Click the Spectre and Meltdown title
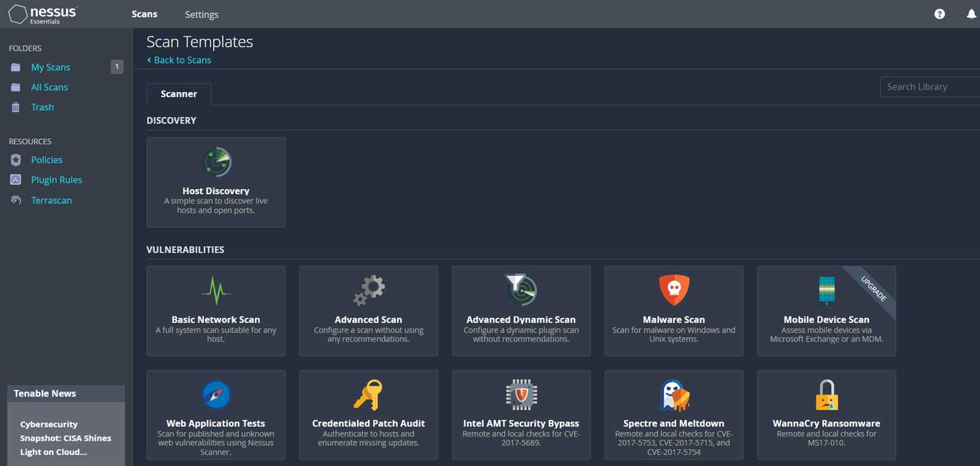The width and height of the screenshot is (980, 466). 674,423
